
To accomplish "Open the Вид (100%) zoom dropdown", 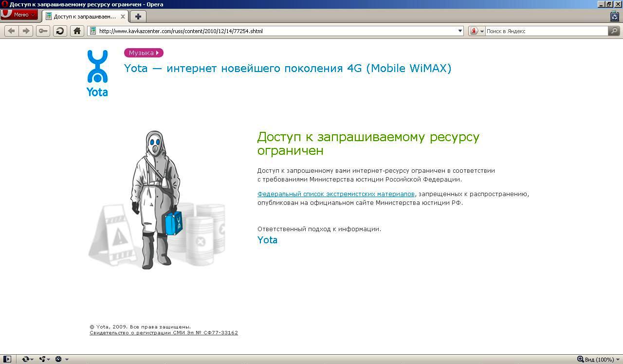I will (603, 360).
